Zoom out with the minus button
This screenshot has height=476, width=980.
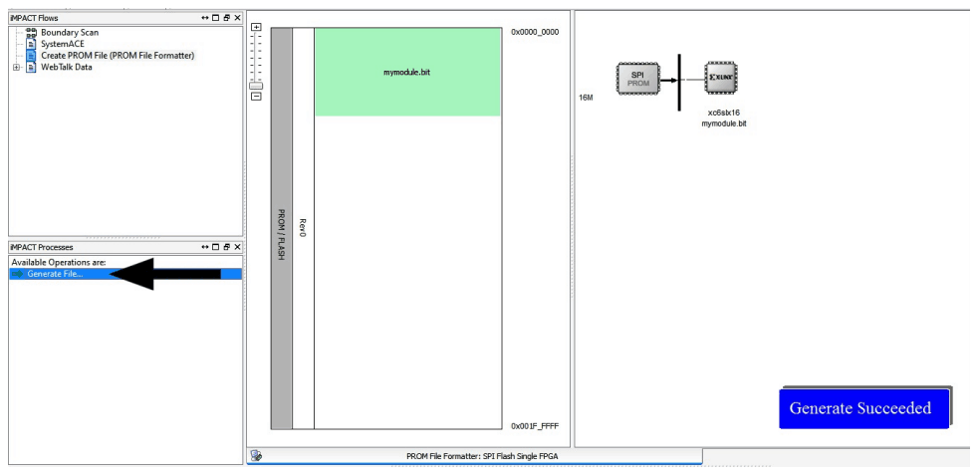tap(256, 97)
